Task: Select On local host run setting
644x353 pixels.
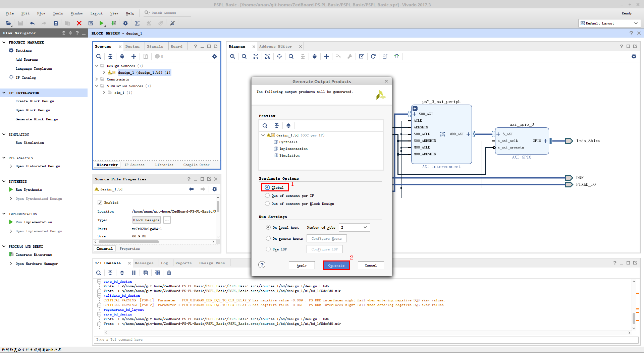Action: pyautogui.click(x=268, y=227)
